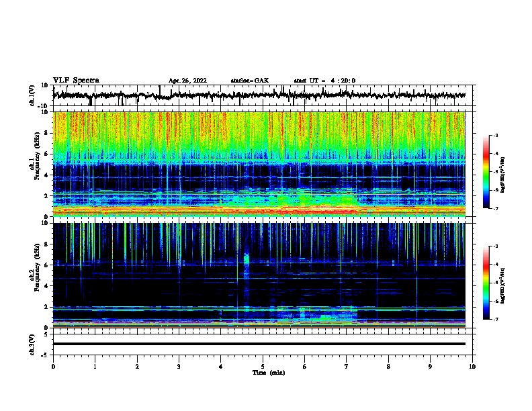Click the "5" tick on ch.3(V) axis

46,334
